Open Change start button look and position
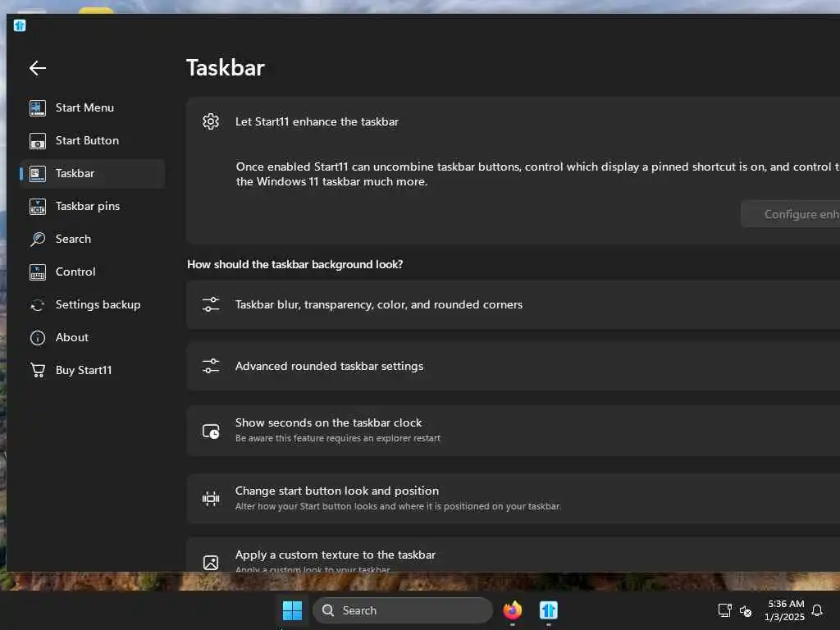 click(x=513, y=499)
